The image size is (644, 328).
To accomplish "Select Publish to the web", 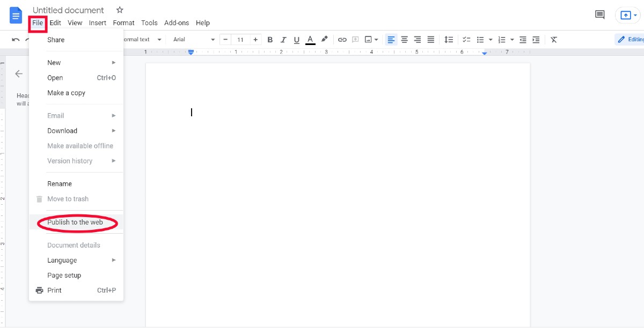I will [x=76, y=222].
